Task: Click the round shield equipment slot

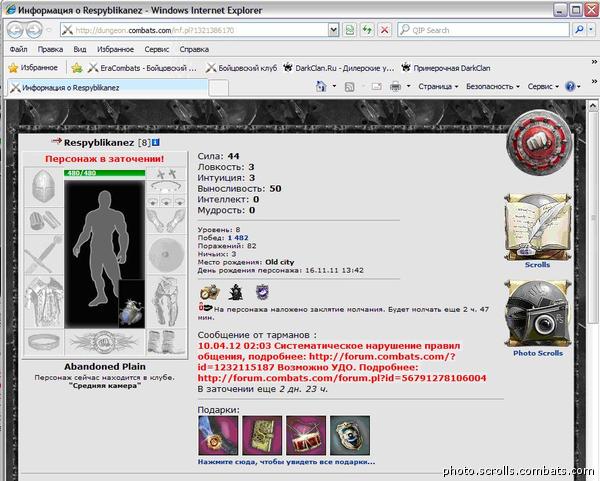Action: [x=166, y=254]
